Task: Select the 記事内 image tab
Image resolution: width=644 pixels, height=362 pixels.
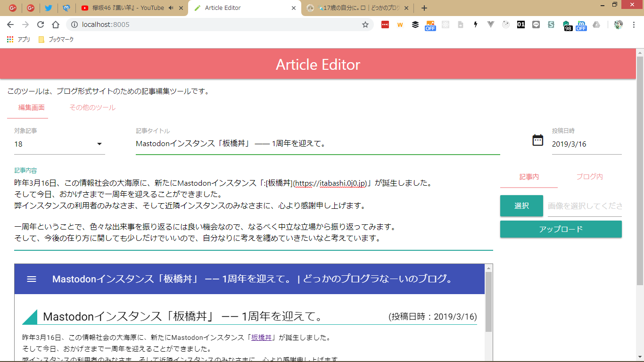Action: [529, 177]
